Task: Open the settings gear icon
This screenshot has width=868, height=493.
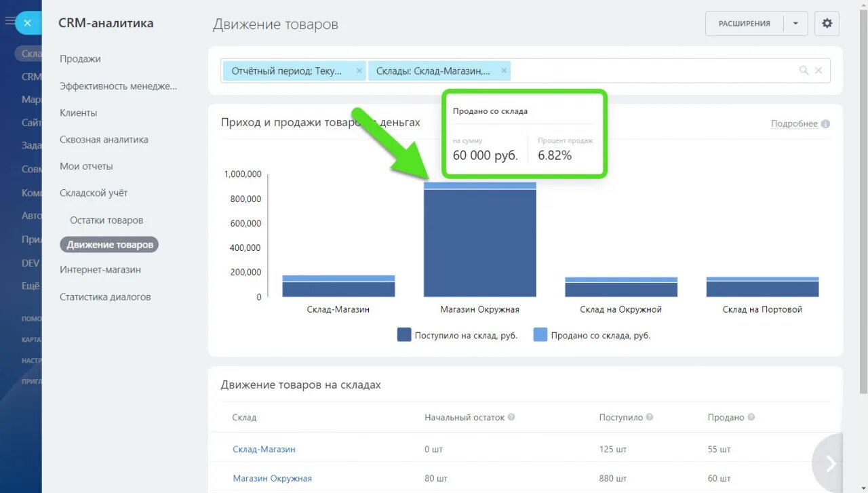Action: tap(827, 23)
